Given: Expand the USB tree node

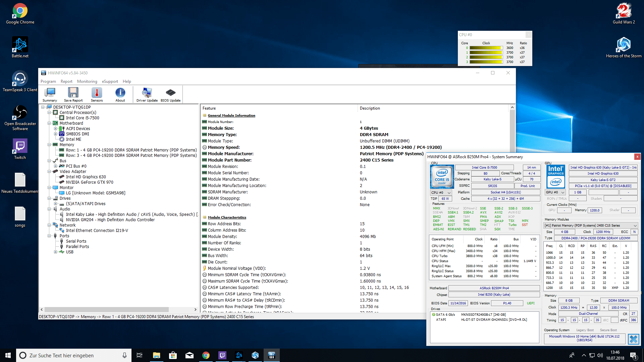Looking at the screenshot, I should point(55,252).
